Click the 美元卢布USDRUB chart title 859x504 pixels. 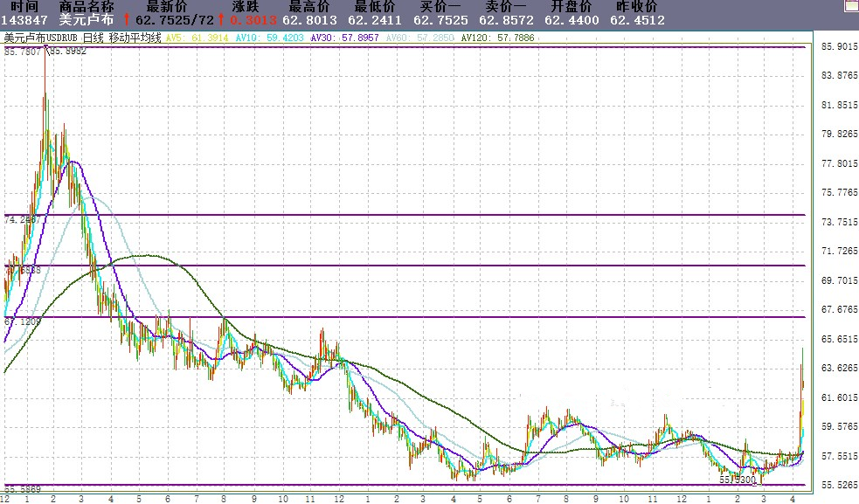(42, 38)
